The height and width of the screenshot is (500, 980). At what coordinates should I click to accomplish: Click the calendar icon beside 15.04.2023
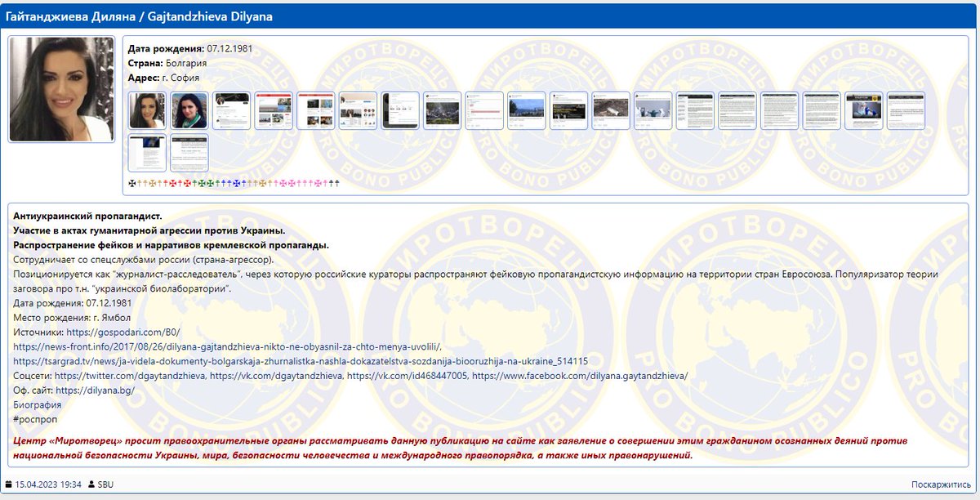pyautogui.click(x=9, y=484)
